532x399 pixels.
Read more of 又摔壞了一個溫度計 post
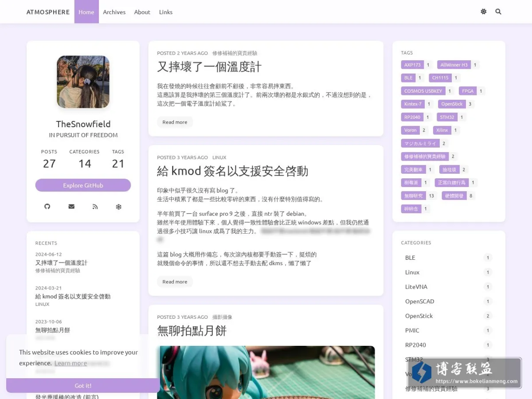click(175, 122)
